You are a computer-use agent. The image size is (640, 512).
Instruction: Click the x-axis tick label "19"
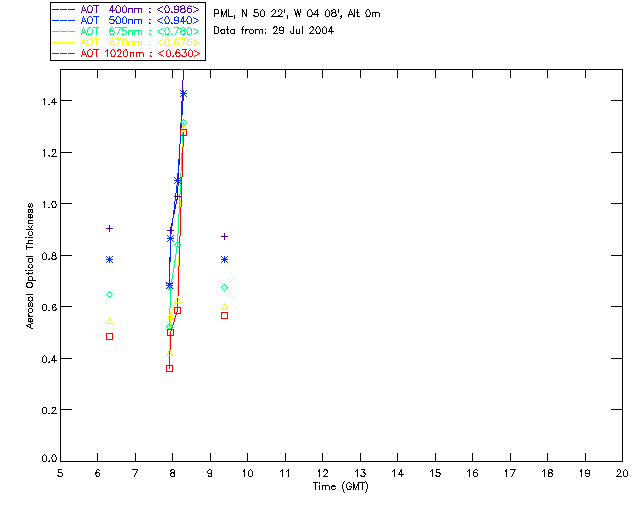click(585, 474)
